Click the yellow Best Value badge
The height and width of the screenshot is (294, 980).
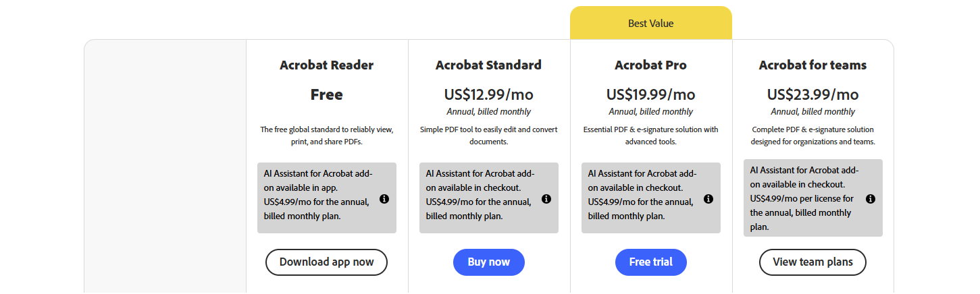(x=650, y=24)
